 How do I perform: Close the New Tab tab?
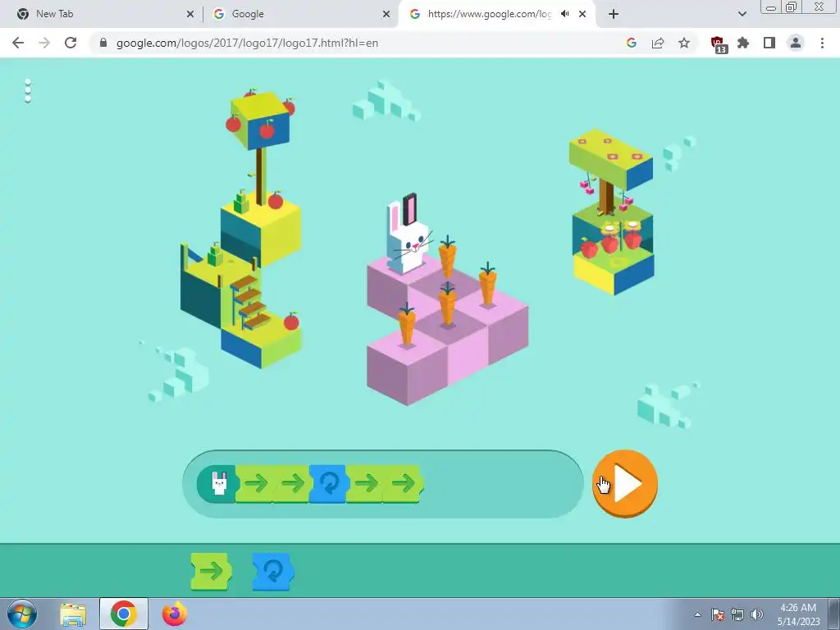point(190,15)
